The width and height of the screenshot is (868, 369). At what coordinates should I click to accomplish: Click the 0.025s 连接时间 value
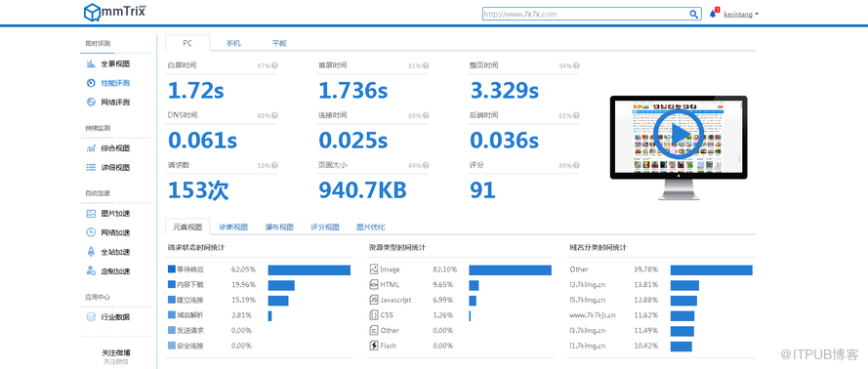[x=352, y=141]
